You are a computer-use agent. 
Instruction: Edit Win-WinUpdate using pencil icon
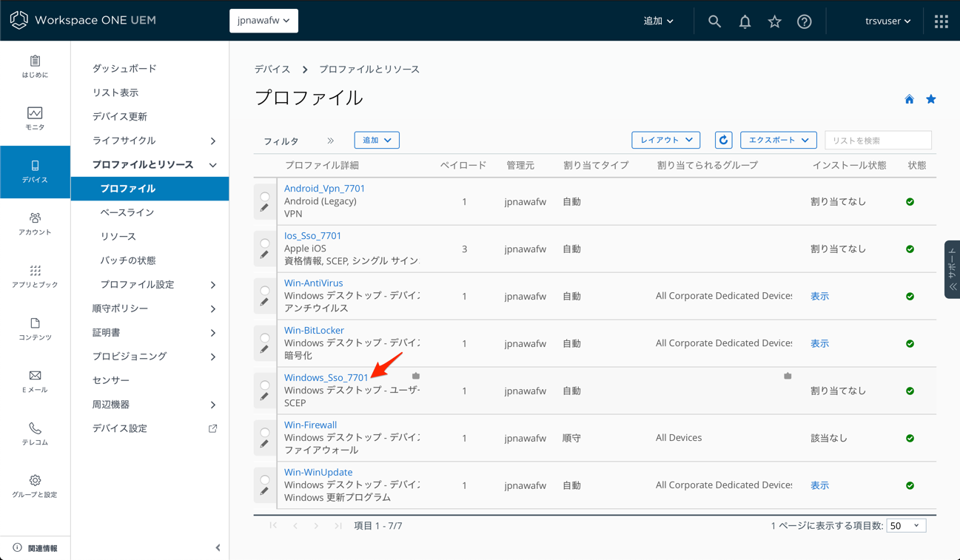pos(264,493)
